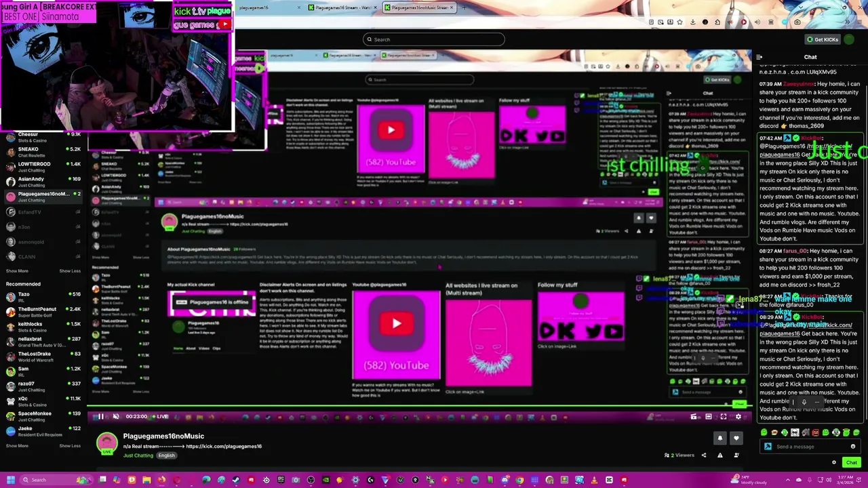Open mini player mode
Screen dimensions: 868x488
(x=694, y=416)
